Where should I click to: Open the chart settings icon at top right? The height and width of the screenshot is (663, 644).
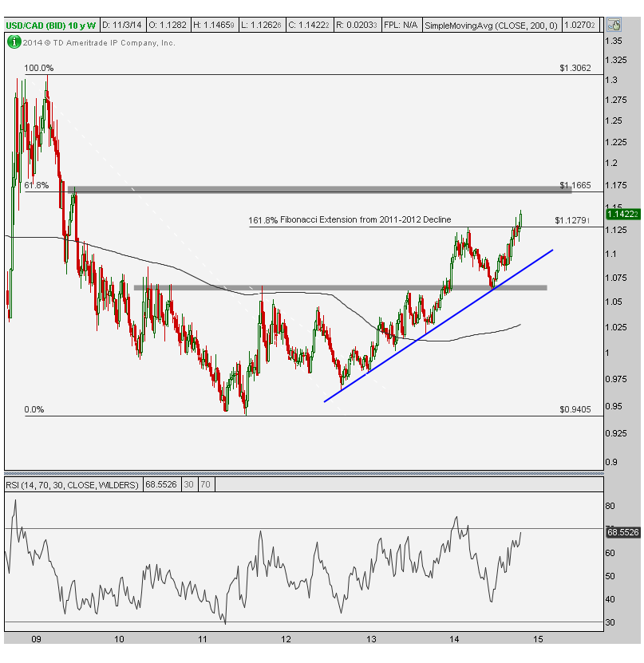[x=614, y=25]
